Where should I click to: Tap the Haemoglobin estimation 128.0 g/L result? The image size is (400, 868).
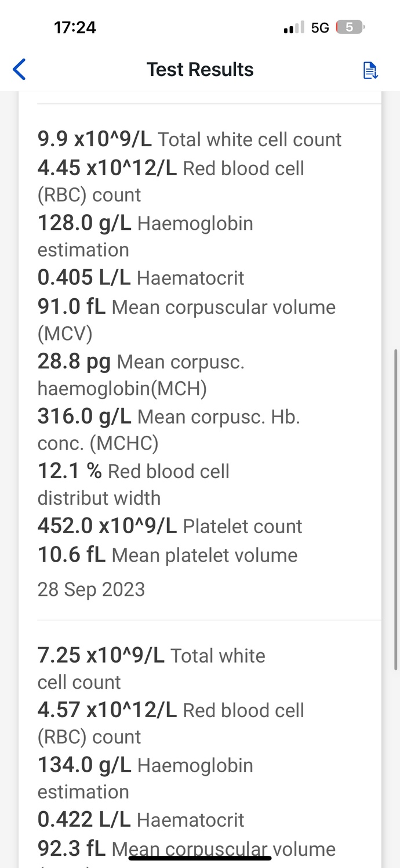(x=145, y=223)
